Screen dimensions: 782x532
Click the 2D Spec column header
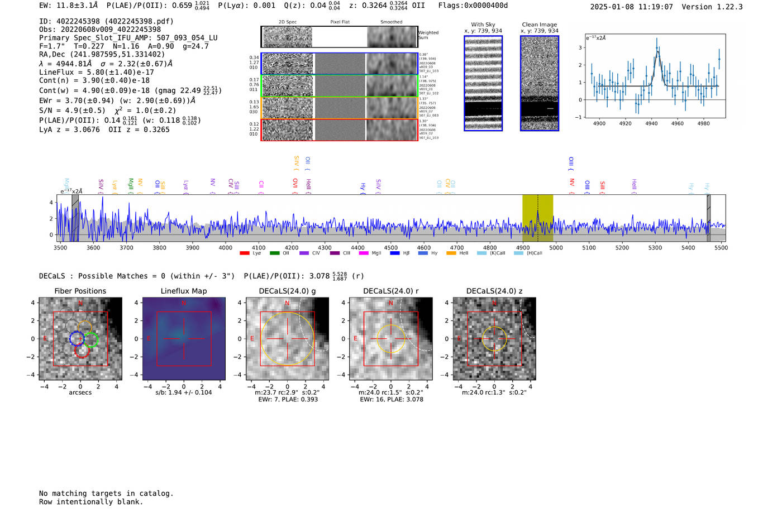coord(288,22)
